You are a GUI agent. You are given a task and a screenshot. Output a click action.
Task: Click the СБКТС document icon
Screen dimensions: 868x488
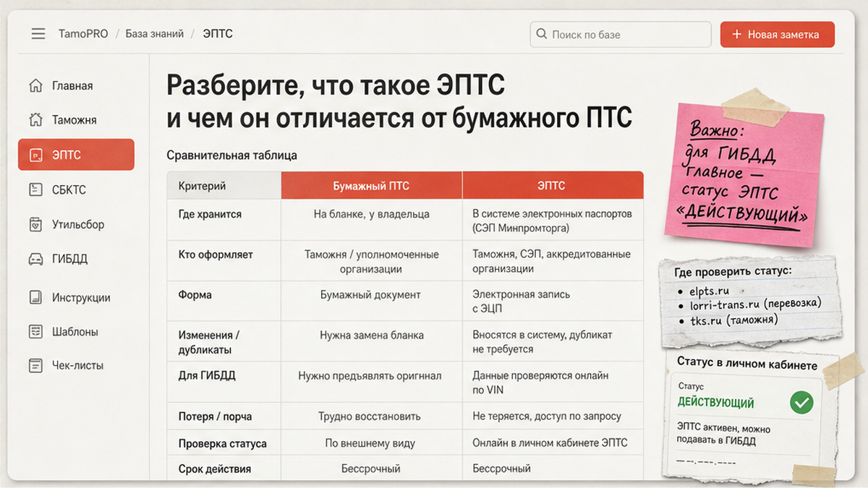pyautogui.click(x=35, y=189)
